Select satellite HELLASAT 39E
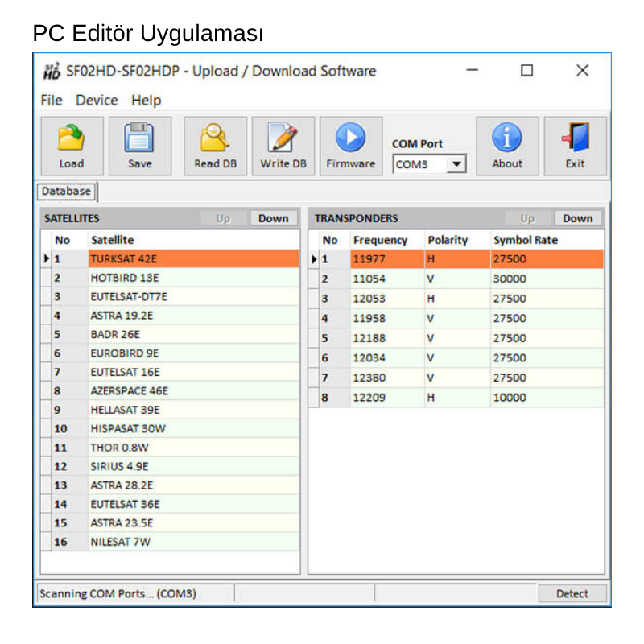The image size is (644, 644). pyautogui.click(x=194, y=410)
